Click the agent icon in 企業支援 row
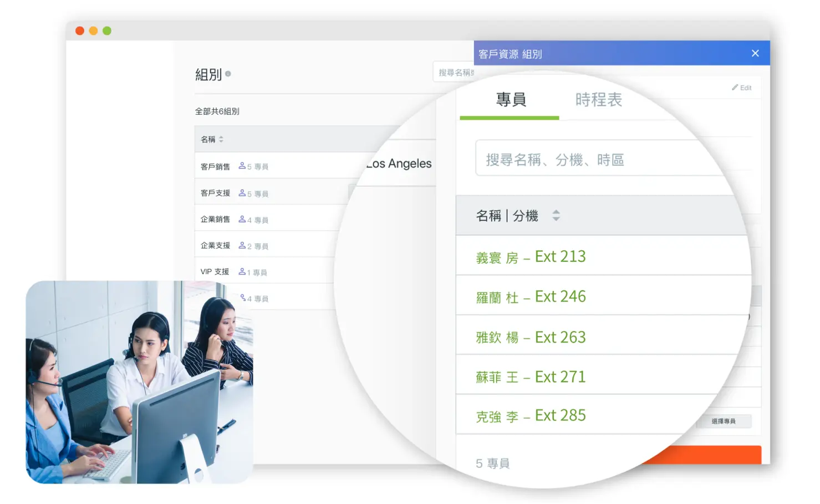Viewport: 820px width, 504px height. point(242,246)
